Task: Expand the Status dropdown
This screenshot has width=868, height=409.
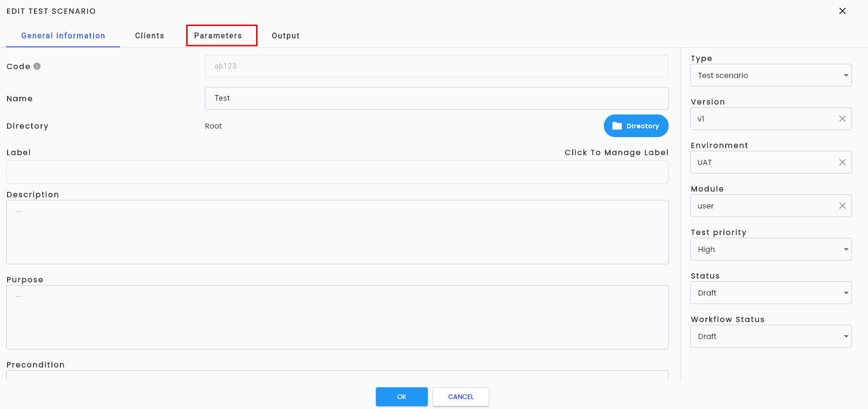Action: (771, 293)
